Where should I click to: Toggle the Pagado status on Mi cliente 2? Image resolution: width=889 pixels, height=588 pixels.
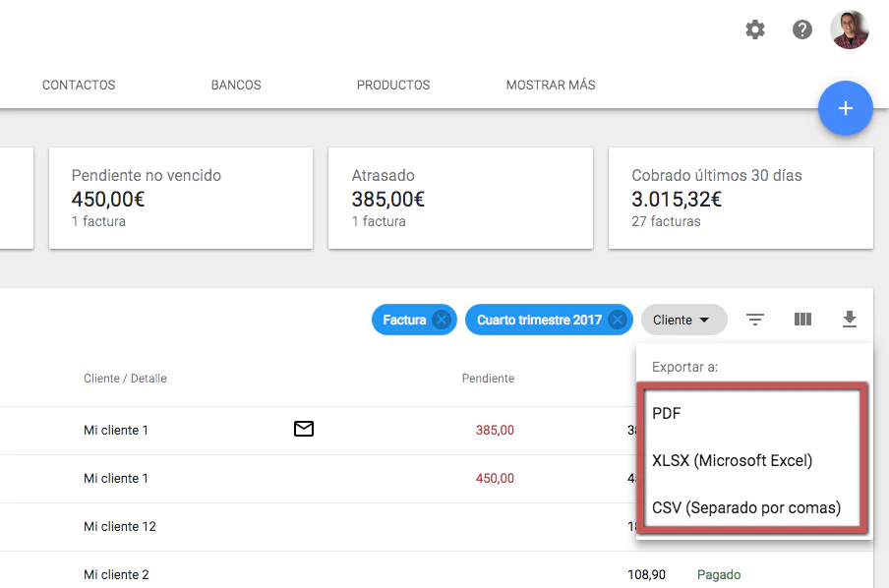pyautogui.click(x=718, y=574)
